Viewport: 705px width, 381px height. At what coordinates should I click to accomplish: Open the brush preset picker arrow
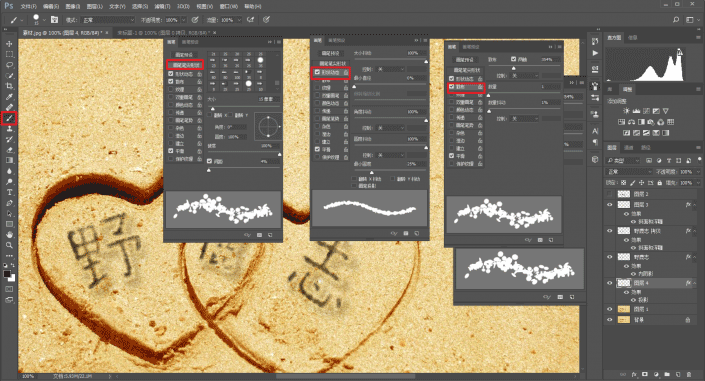(44, 20)
